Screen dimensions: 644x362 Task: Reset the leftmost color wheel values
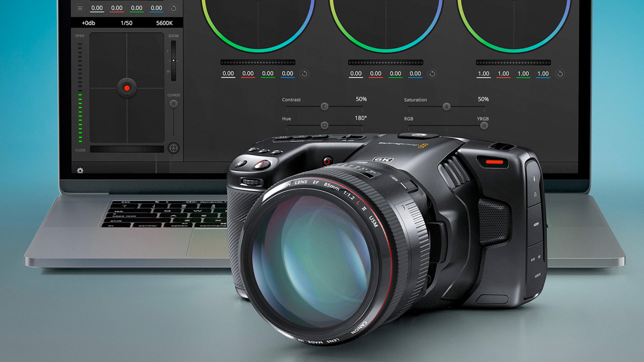(x=304, y=74)
